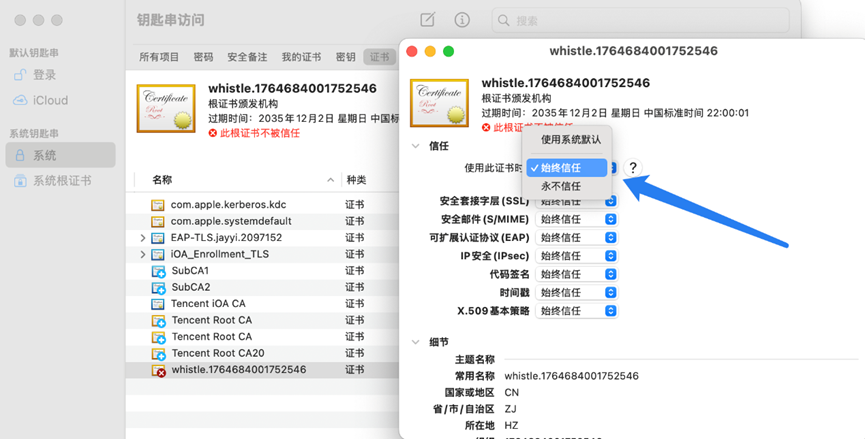This screenshot has height=439, width=865.
Task: Click the SubCA1 certificate icon
Action: [158, 271]
